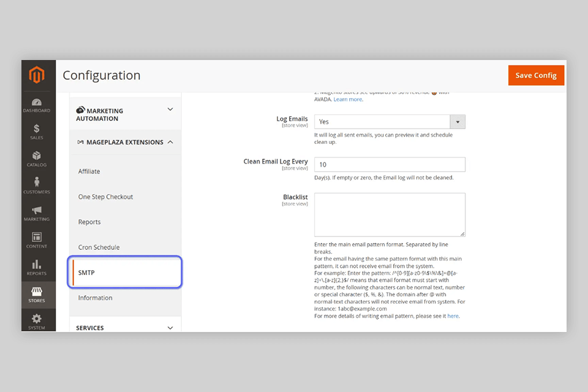Click the Magento logo icon
Viewport: 588px width, 392px height.
37,75
